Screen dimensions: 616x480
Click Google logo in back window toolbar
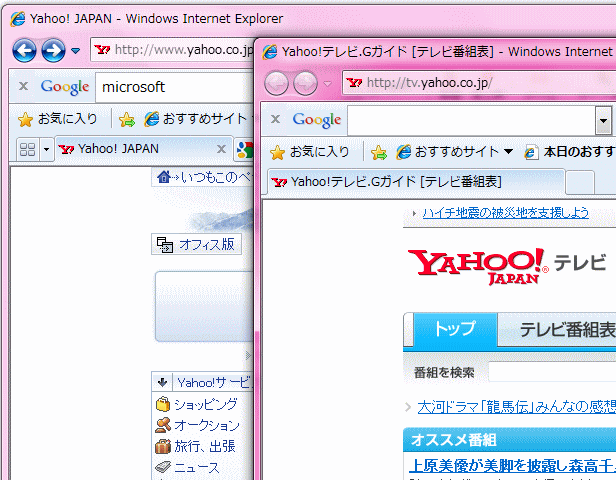click(65, 87)
